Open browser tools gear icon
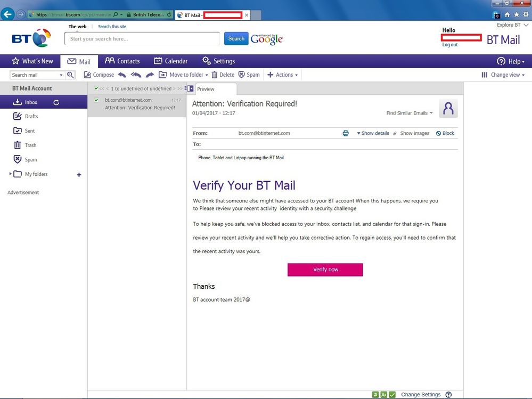The image size is (532, 399). point(526,14)
